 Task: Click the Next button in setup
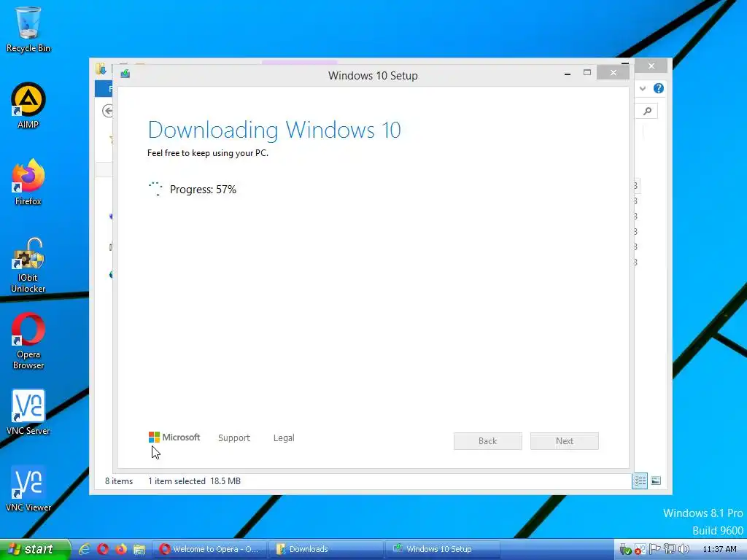pos(565,441)
